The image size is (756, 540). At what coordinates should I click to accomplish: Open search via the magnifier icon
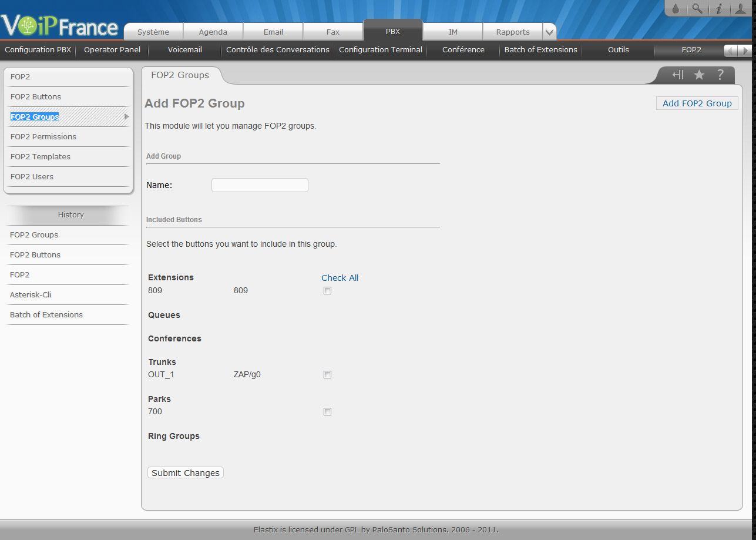tap(697, 9)
